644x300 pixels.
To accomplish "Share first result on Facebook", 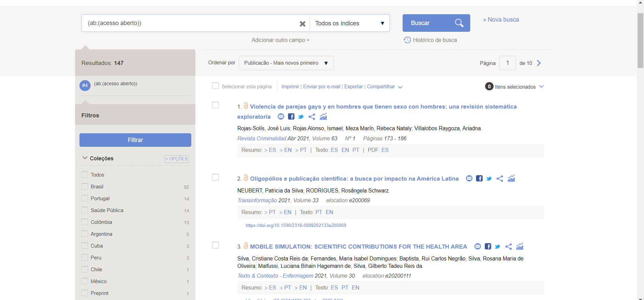I will 291,117.
